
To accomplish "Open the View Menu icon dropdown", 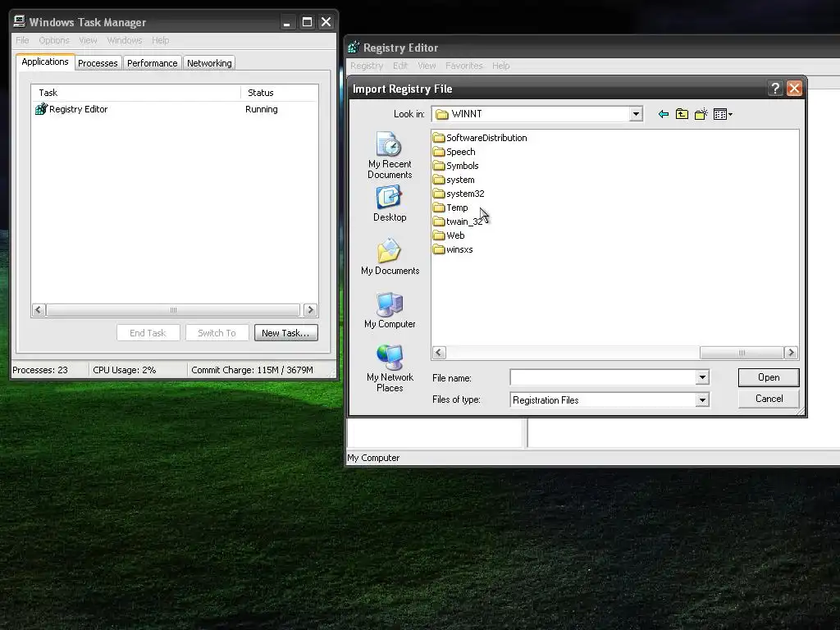I will click(x=723, y=114).
